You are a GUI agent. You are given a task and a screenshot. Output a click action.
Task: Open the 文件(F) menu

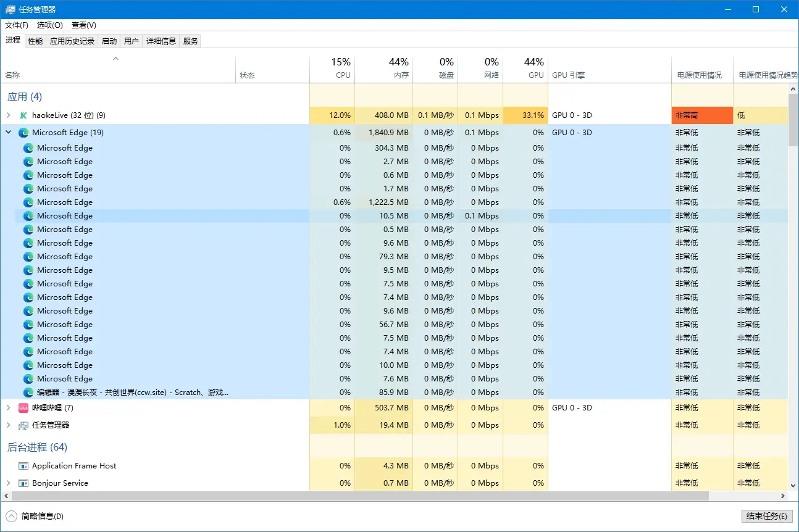tap(17, 25)
